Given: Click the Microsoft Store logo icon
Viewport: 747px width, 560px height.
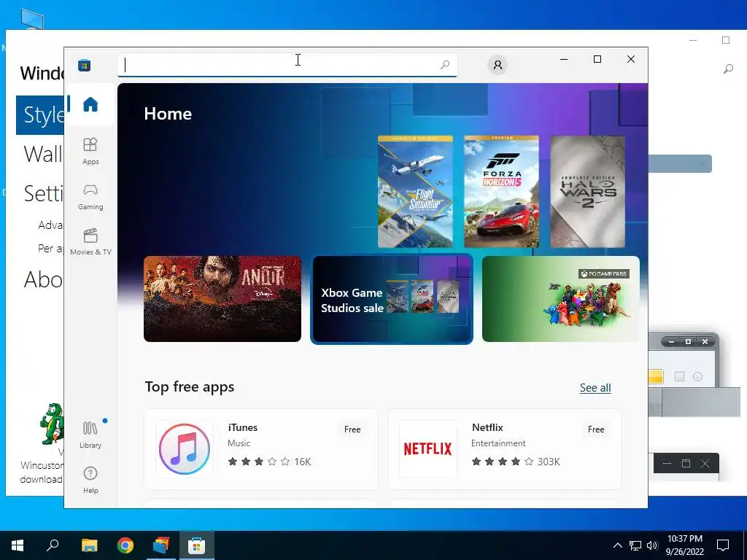Looking at the screenshot, I should pyautogui.click(x=85, y=65).
